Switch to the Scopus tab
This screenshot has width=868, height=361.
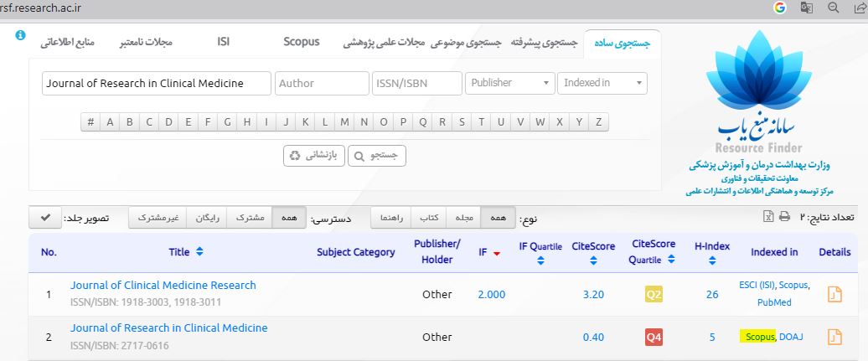tap(301, 42)
